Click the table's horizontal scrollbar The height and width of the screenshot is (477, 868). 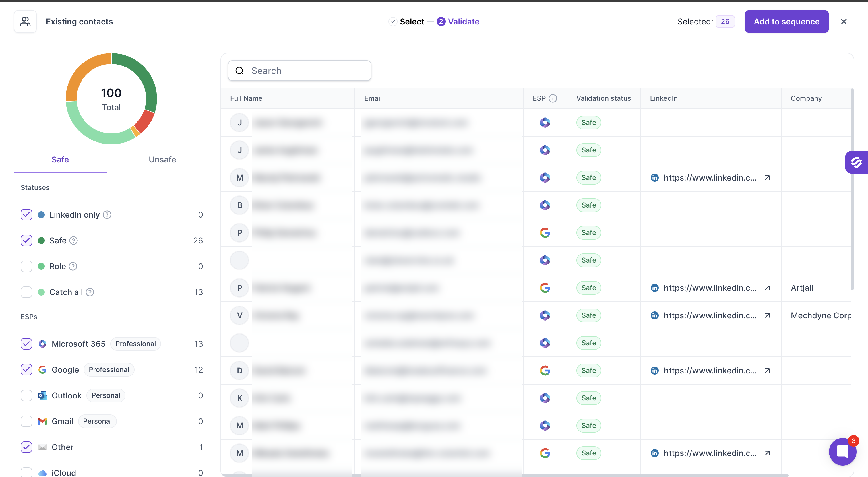[x=505, y=475]
